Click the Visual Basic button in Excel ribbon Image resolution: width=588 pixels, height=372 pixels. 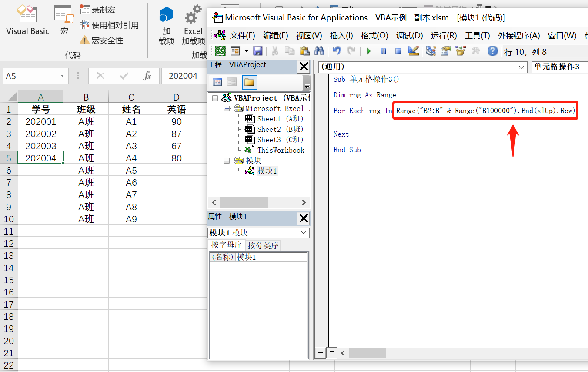point(27,20)
